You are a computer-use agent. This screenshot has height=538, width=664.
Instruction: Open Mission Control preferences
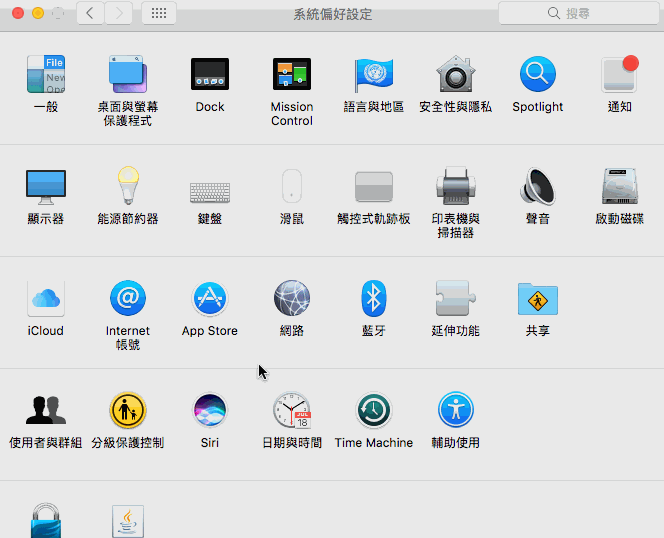click(292, 74)
